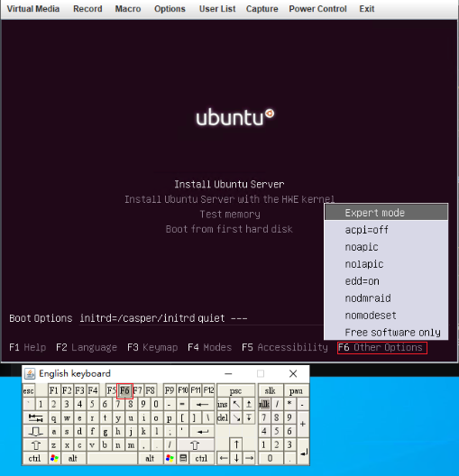Toggle the slk scroll lock key
Viewport: 459px width, 476px height.
(270, 390)
